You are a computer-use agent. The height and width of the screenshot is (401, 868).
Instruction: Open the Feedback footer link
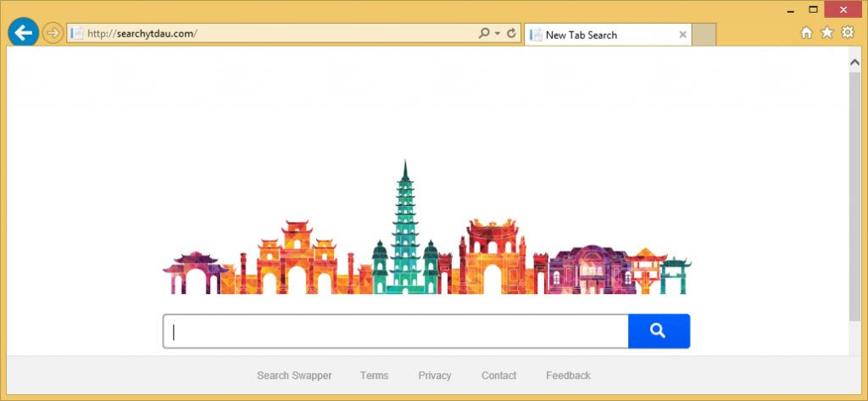tap(568, 376)
